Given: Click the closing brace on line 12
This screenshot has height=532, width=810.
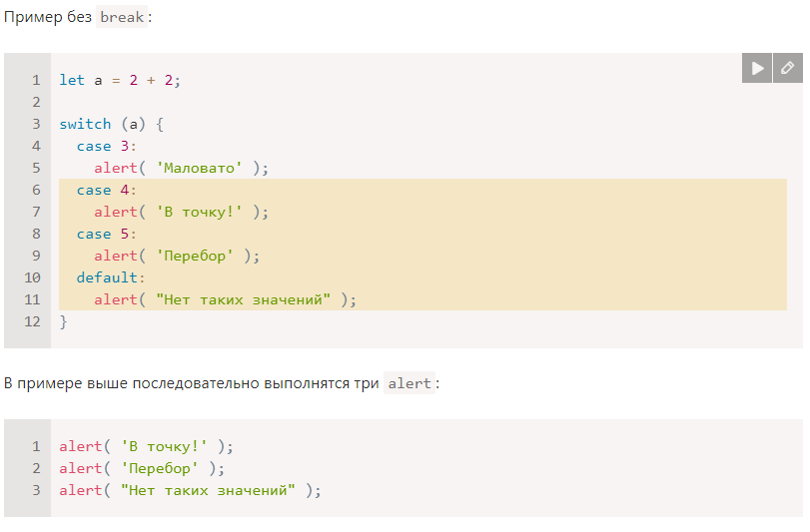Looking at the screenshot, I should tap(63, 322).
